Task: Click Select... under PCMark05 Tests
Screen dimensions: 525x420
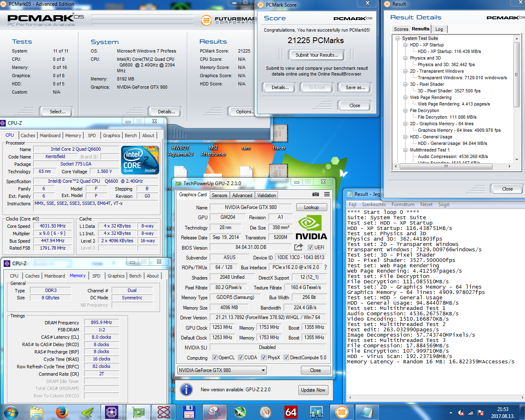Action: coord(57,111)
